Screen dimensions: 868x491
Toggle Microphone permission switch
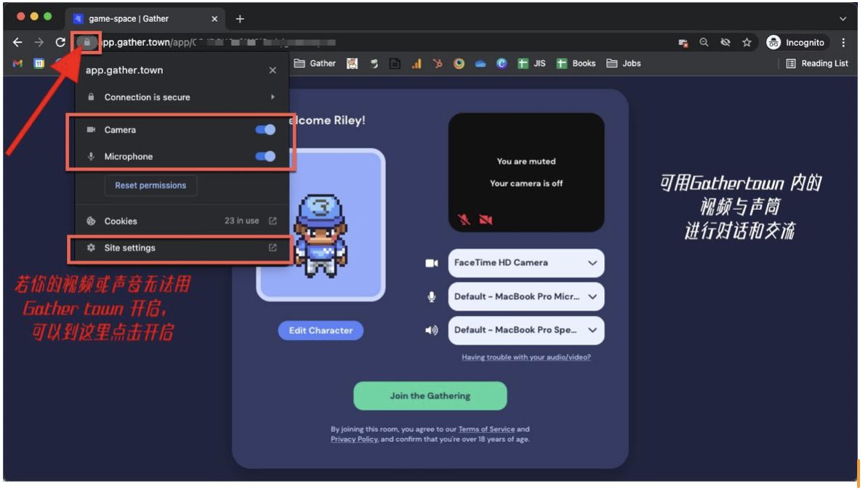[x=265, y=156]
